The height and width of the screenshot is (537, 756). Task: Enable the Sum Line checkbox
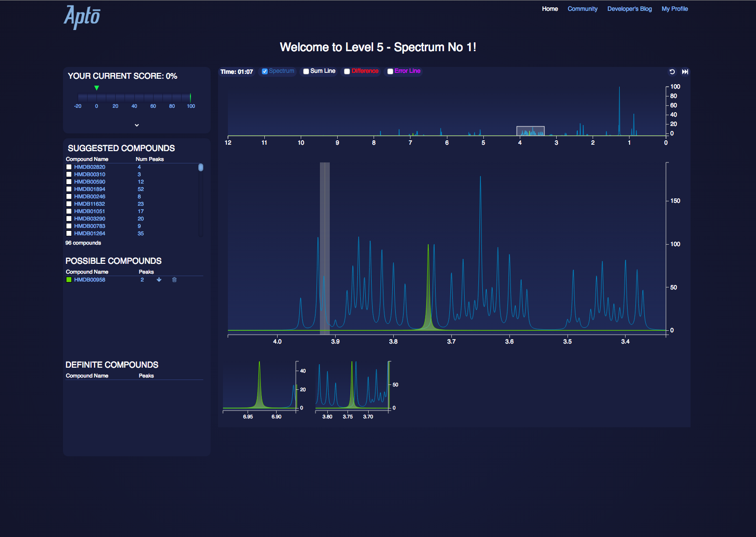[306, 71]
